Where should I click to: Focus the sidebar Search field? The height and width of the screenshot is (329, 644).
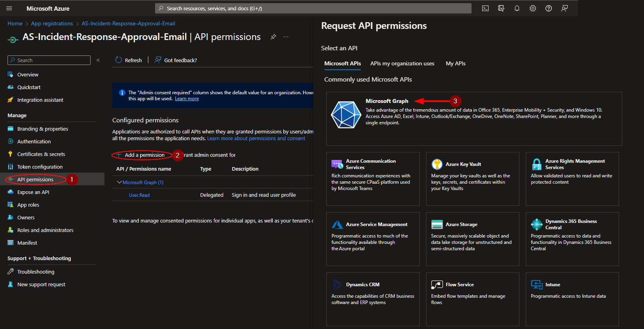tap(49, 60)
